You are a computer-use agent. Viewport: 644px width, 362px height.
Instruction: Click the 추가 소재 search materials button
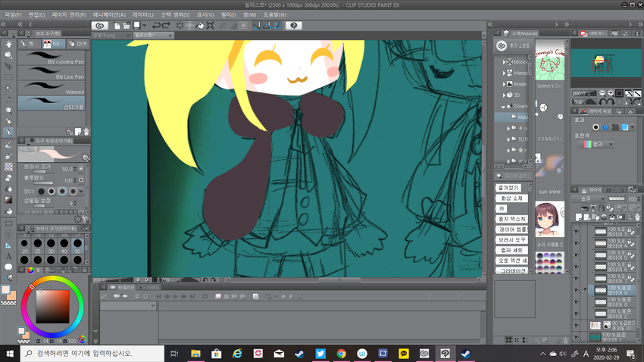click(514, 45)
